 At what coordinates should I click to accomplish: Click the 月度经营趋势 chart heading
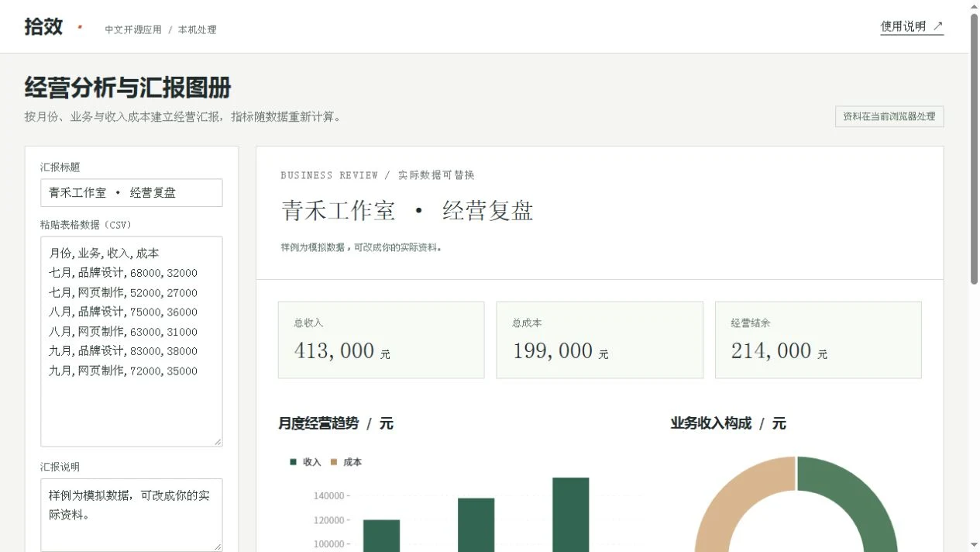pos(335,423)
